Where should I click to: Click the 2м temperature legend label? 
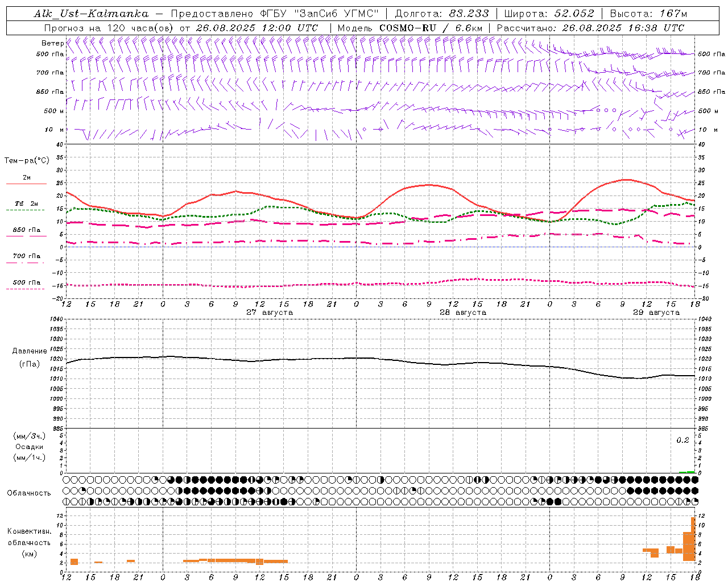[27, 178]
